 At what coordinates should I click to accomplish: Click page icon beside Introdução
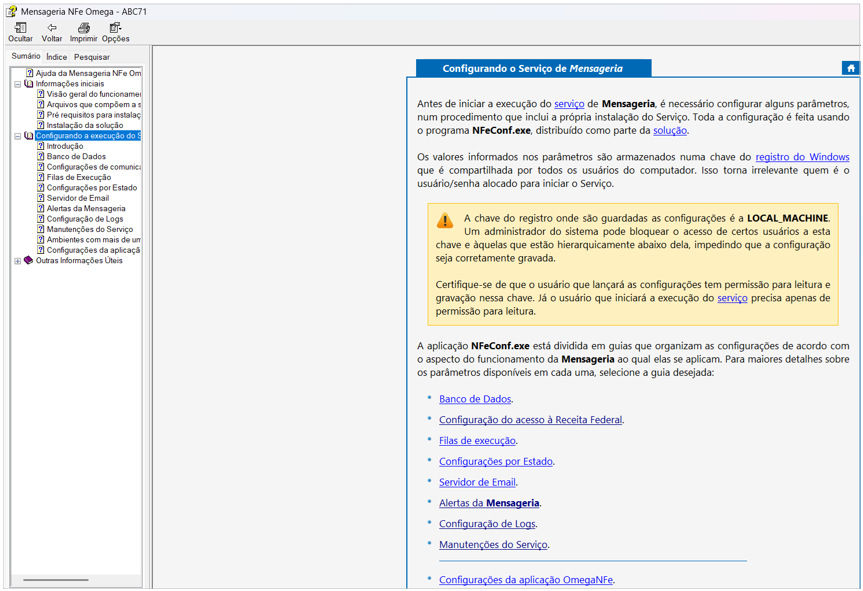coord(41,146)
